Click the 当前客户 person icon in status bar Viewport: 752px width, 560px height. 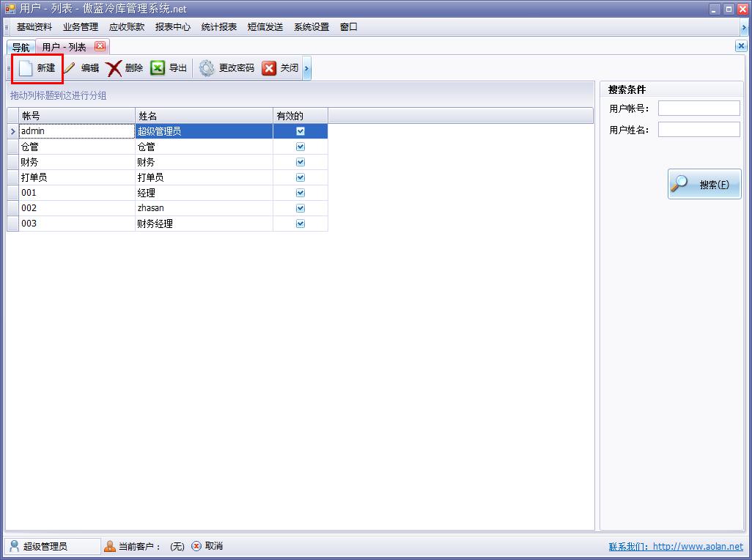coord(110,546)
